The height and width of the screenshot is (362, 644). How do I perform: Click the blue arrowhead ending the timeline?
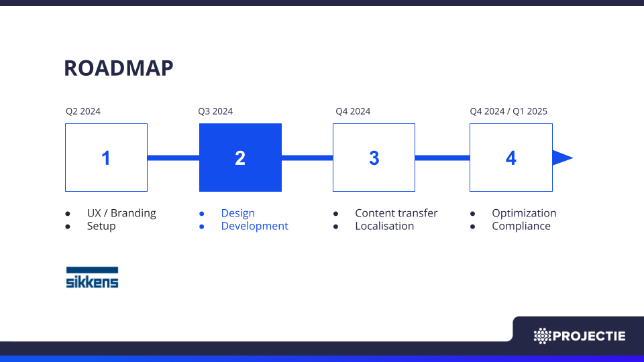[561, 158]
